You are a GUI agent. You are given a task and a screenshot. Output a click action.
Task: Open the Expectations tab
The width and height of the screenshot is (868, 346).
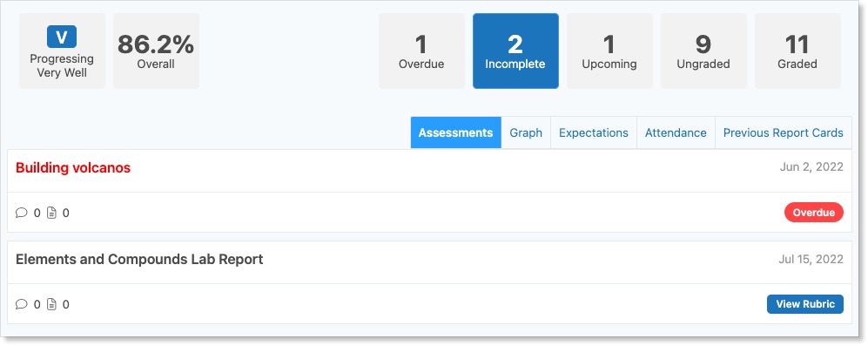pyautogui.click(x=594, y=132)
